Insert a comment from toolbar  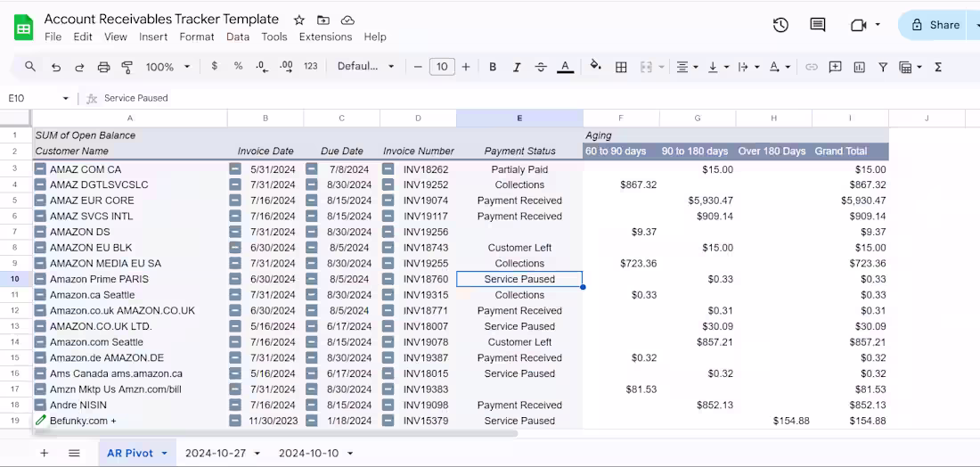pyautogui.click(x=835, y=67)
